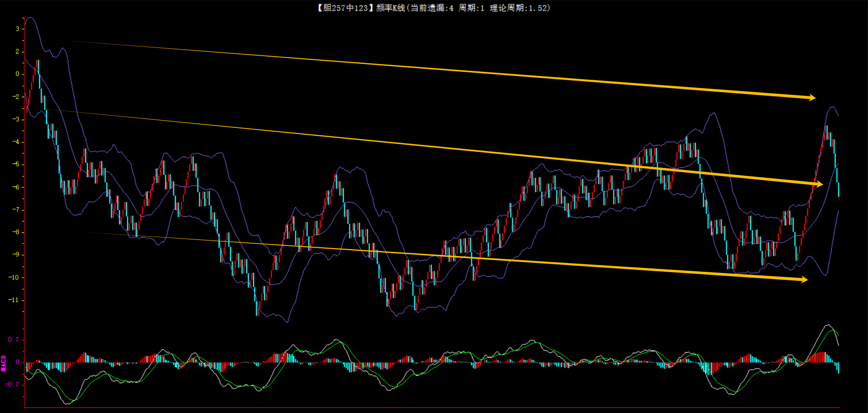This screenshot has height=413, width=868.
Task: Click the 0.7 label on MACD axis
Action: pos(13,340)
